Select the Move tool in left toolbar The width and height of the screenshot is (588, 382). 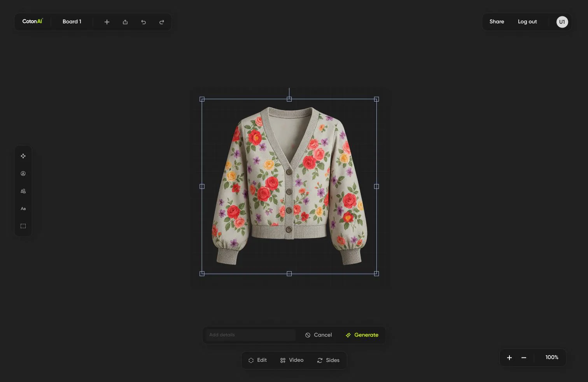tap(23, 156)
